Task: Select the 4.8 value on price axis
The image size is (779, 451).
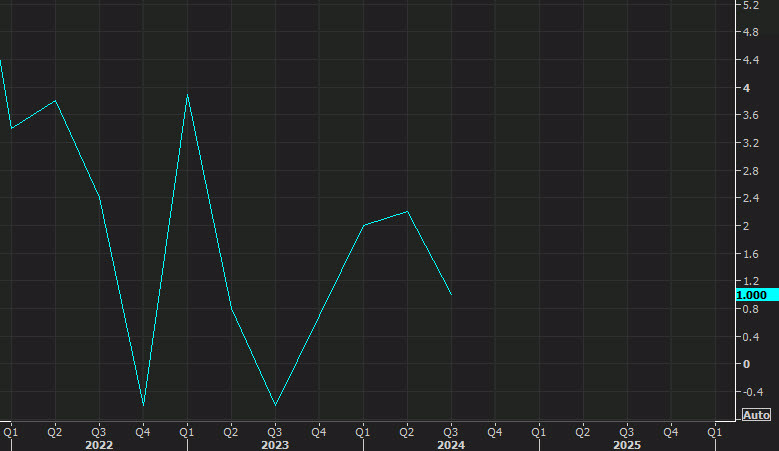Action: [751, 32]
